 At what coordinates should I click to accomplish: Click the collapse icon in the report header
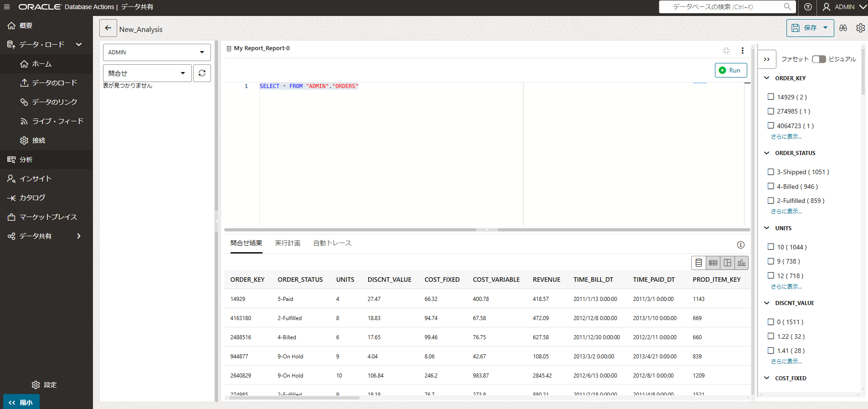[726, 51]
